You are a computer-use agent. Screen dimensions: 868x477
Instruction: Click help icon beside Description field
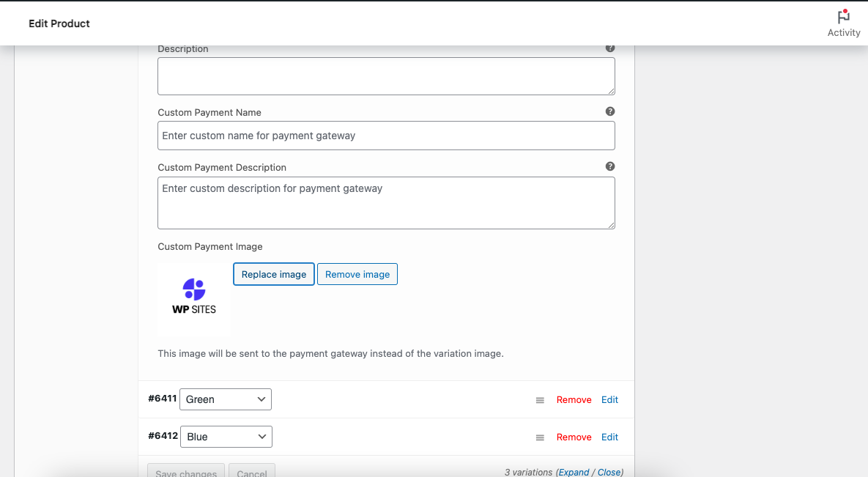pos(610,48)
